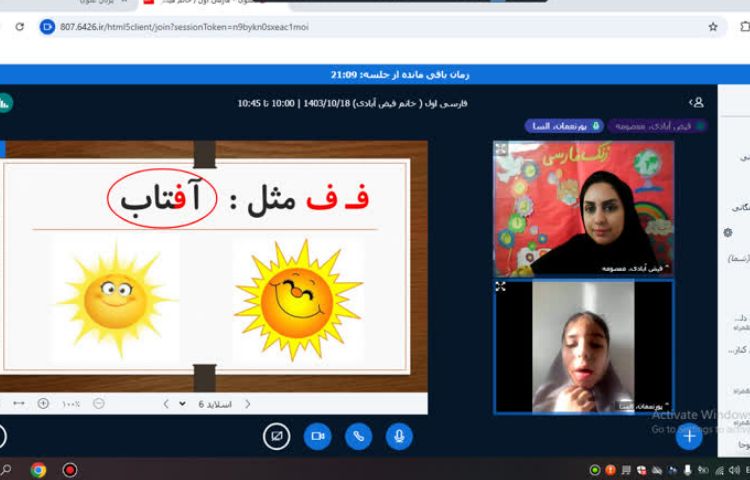Click the orange system tray icon
The width and height of the screenshot is (750, 480).
[610, 470]
